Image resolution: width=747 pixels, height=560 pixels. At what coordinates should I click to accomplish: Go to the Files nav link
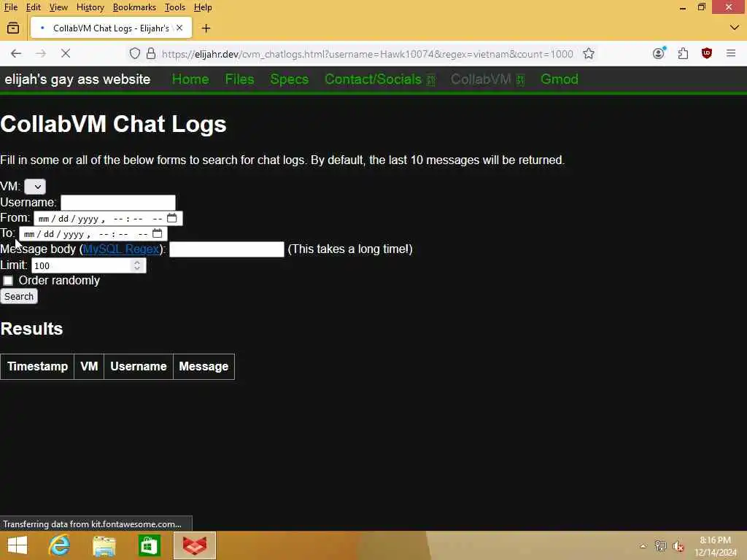pyautogui.click(x=239, y=79)
